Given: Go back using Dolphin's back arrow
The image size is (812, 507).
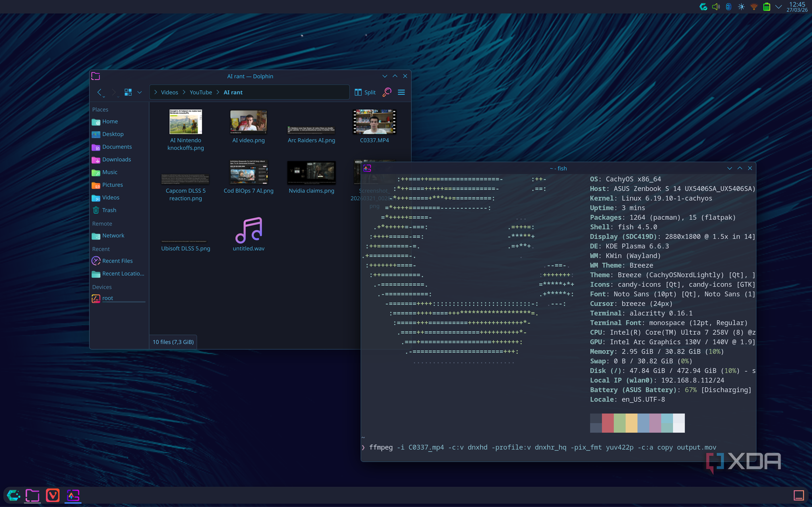Looking at the screenshot, I should pos(100,92).
